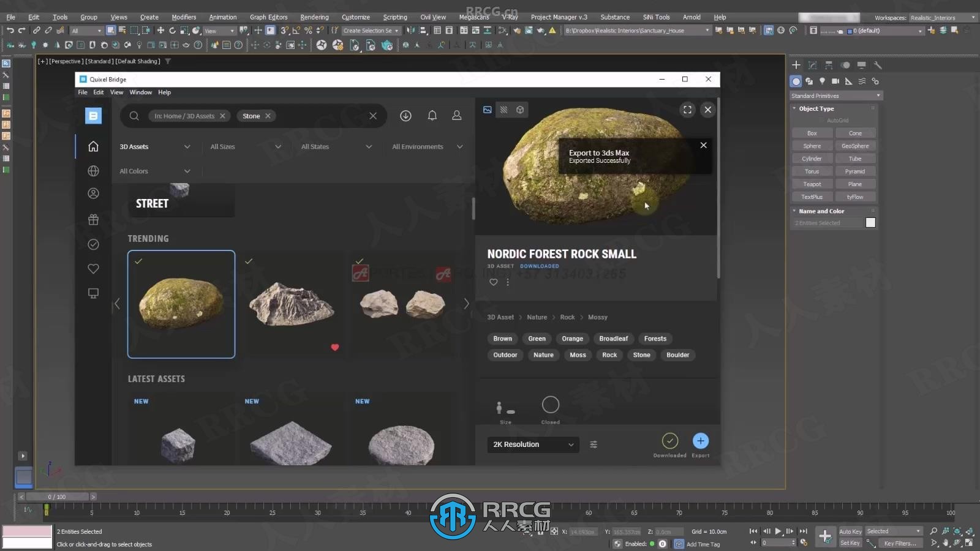The height and width of the screenshot is (551, 980).
Task: Open the Modifiers menu in 3ds Max
Action: (x=184, y=17)
